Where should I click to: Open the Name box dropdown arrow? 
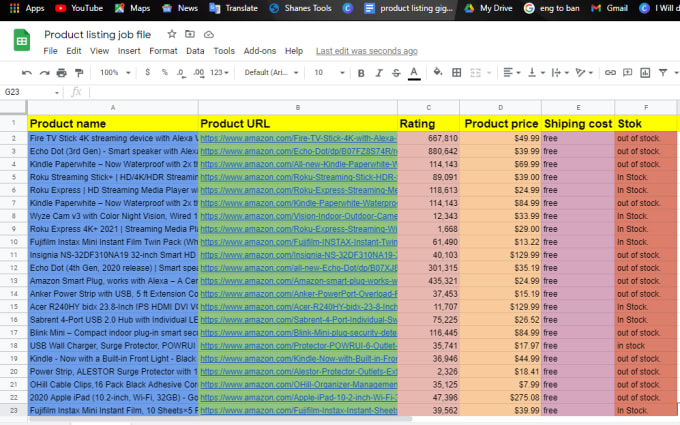click(57, 92)
